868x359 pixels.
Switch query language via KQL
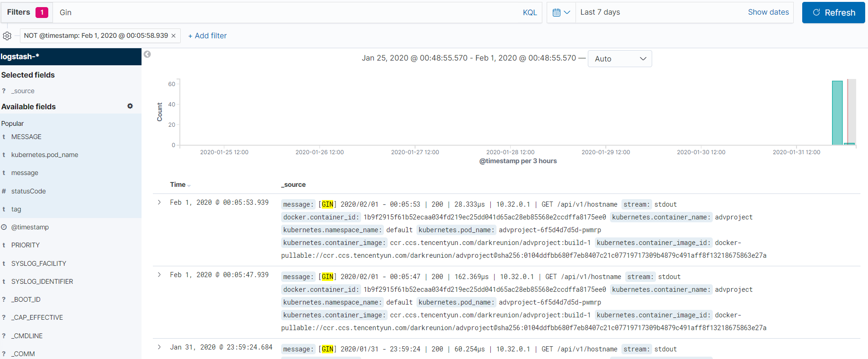point(530,13)
